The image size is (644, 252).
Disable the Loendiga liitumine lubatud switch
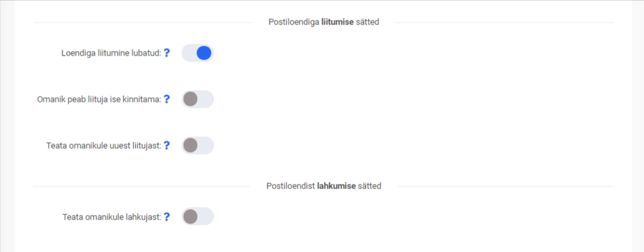click(197, 53)
